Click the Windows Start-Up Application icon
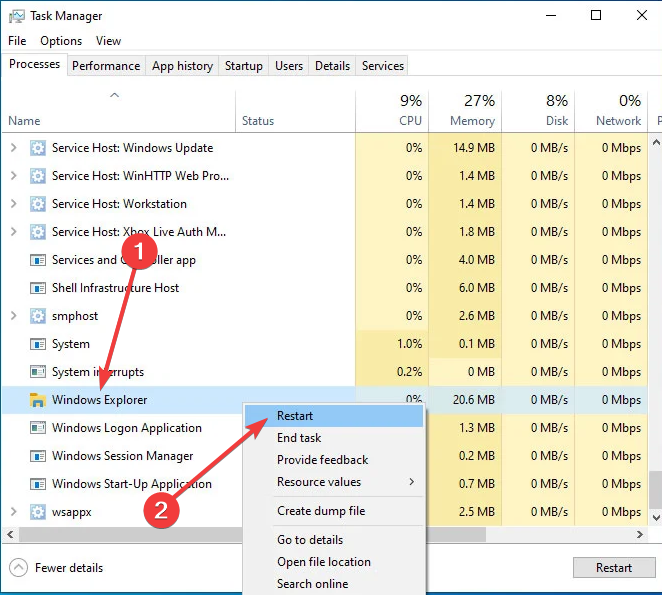The image size is (662, 595). click(x=38, y=484)
